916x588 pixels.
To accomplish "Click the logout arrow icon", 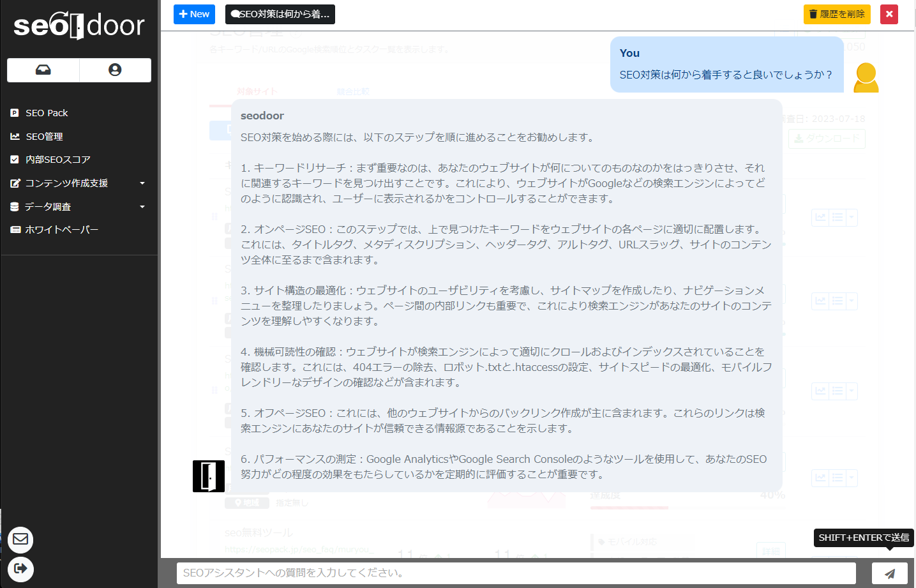I will [x=20, y=568].
